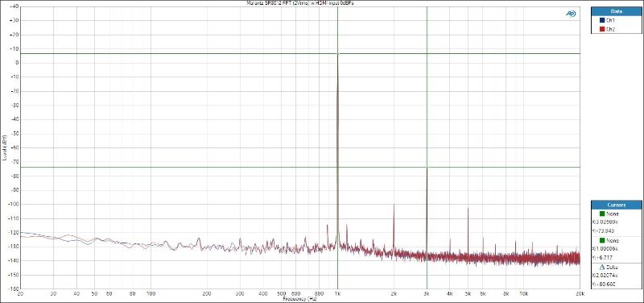The image size is (644, 303).
Task: Select the Ch1 label in Data legend
Action: pos(610,20)
